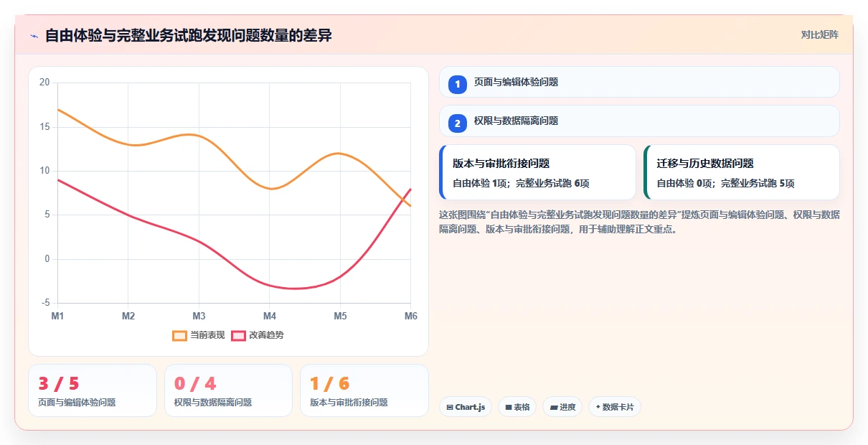Open the 迁移与历史数据问题 comparison card
The image size is (868, 445).
pos(742,172)
